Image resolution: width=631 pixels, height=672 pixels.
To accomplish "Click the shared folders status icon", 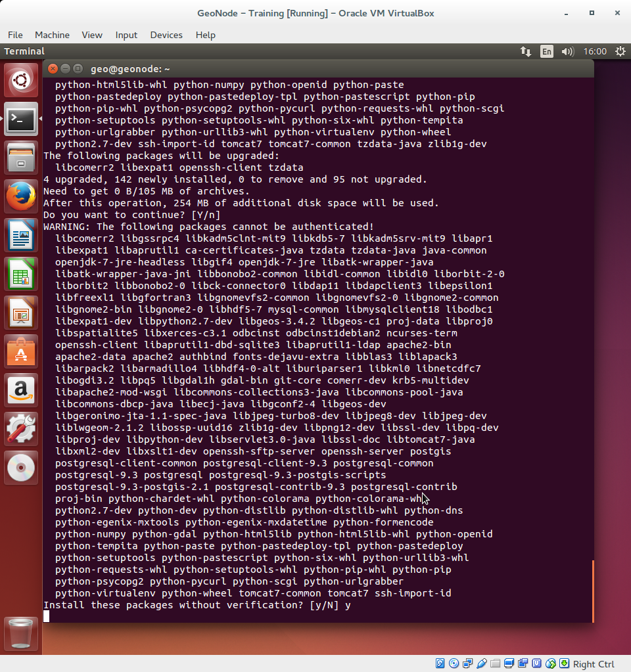I will coord(495,663).
